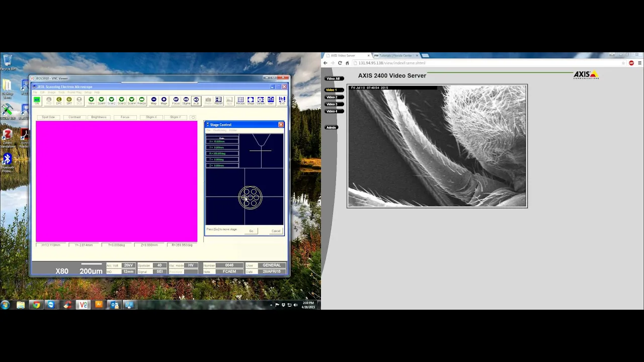644x362 pixels.
Task: Open the Setup menu in JEOL window
Action: click(88, 93)
